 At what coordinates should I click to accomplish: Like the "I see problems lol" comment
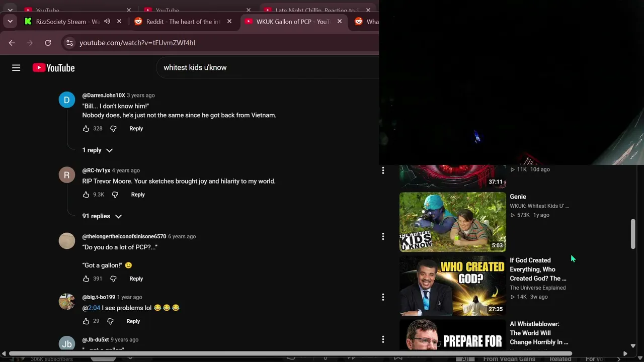(x=86, y=321)
